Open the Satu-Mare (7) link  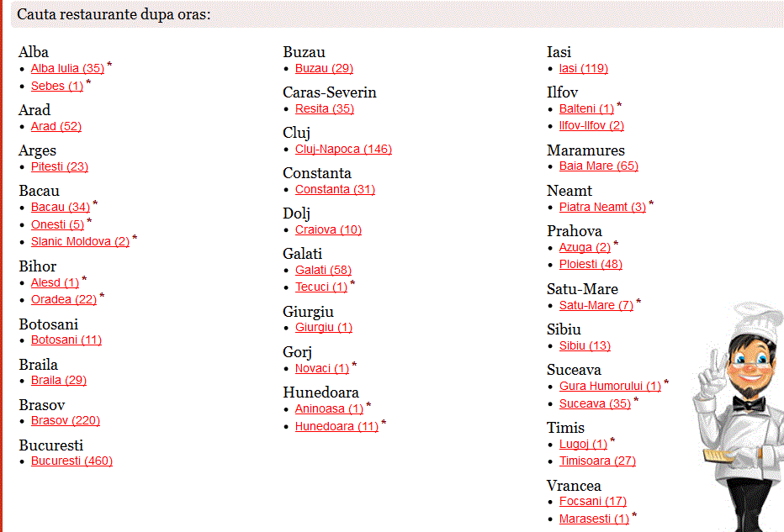596,306
